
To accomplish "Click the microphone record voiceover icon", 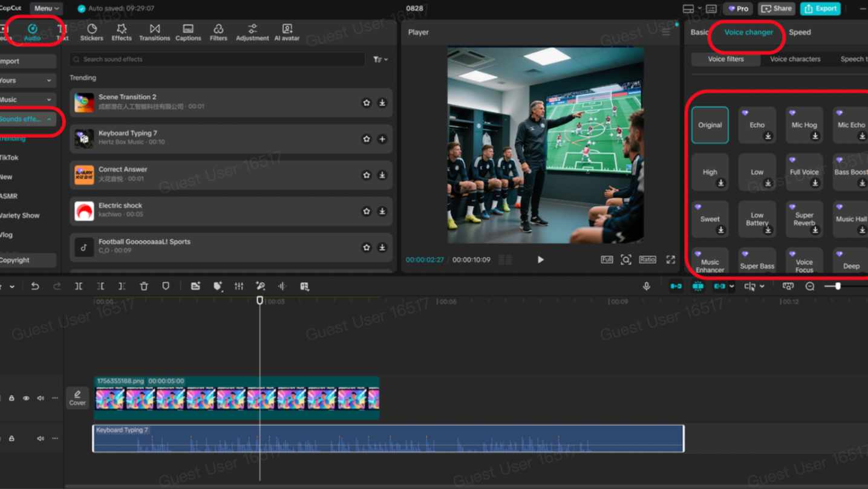I will (x=647, y=287).
